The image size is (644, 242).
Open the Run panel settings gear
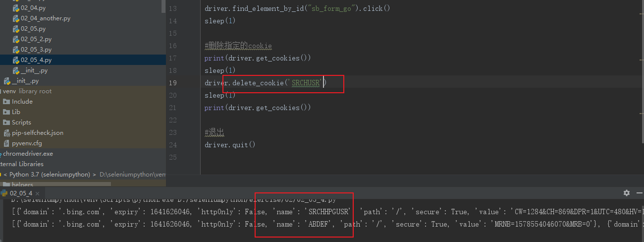[626, 193]
